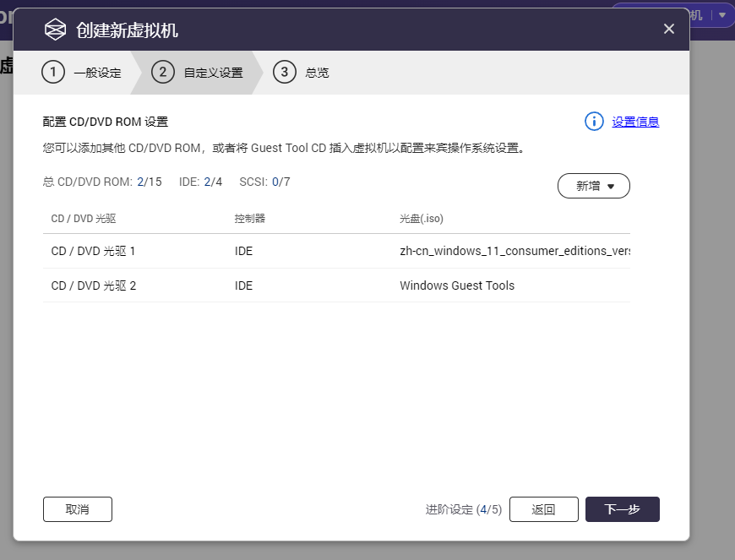This screenshot has width=735, height=560.
Task: Open the 设置信息 link
Action: point(635,122)
